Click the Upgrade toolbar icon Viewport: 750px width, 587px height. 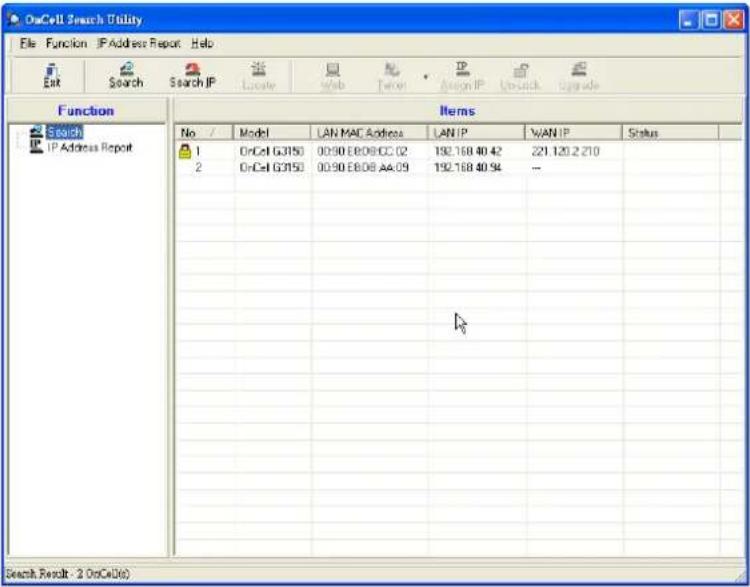pos(579,77)
